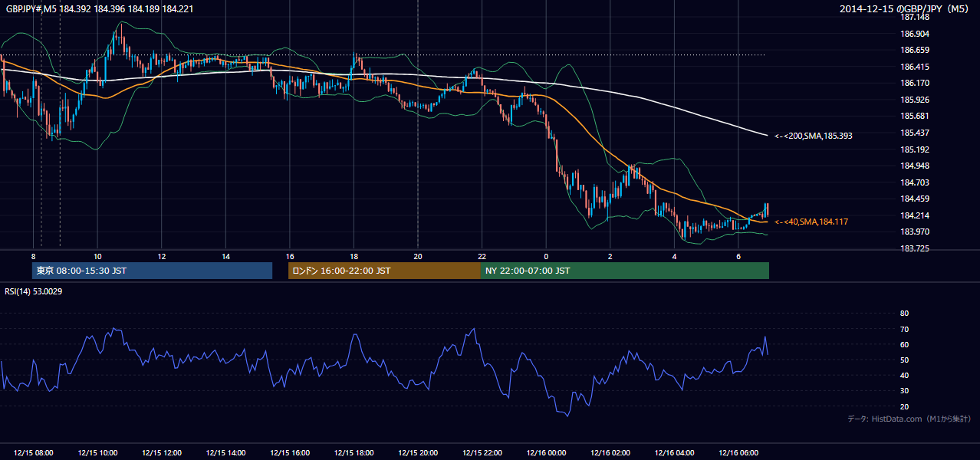Viewport: 980px width, 460px height.
Task: Click the 12/16 00:00 date label
Action: 546,453
